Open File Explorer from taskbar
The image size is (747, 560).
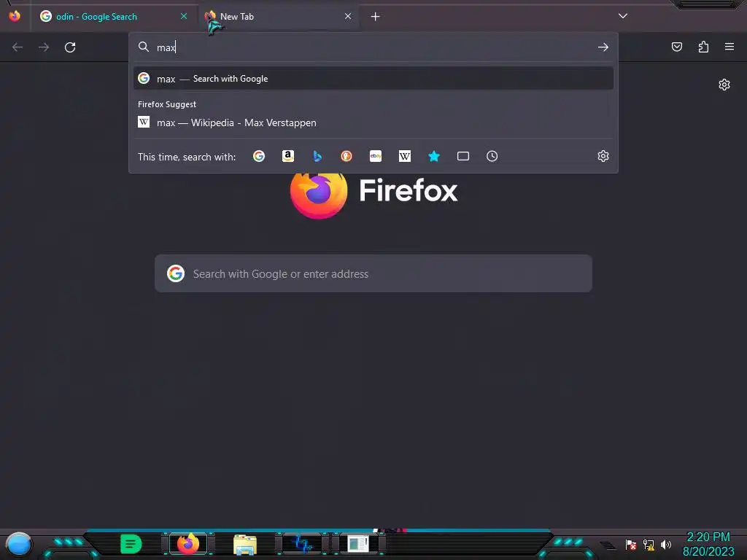pyautogui.click(x=245, y=545)
